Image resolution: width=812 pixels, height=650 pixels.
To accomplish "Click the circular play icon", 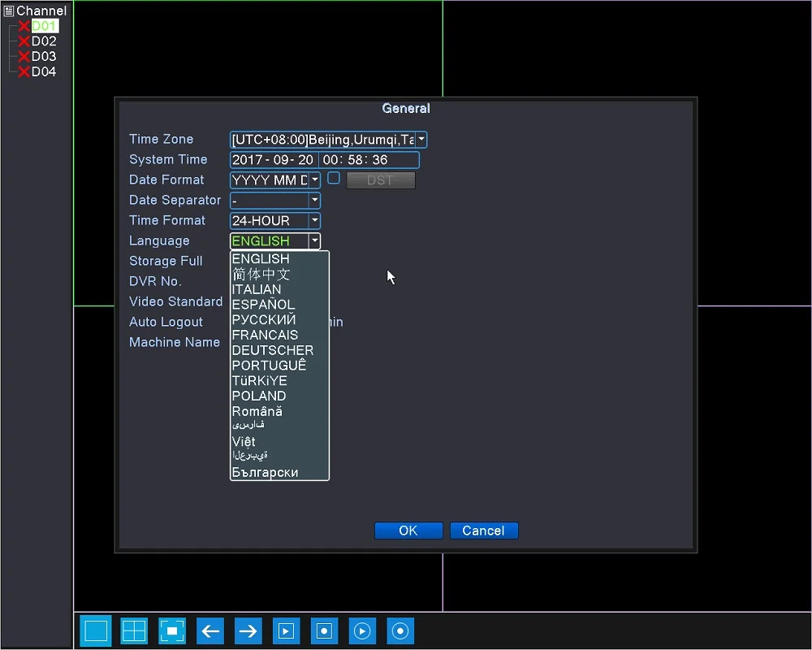I will tap(362, 630).
